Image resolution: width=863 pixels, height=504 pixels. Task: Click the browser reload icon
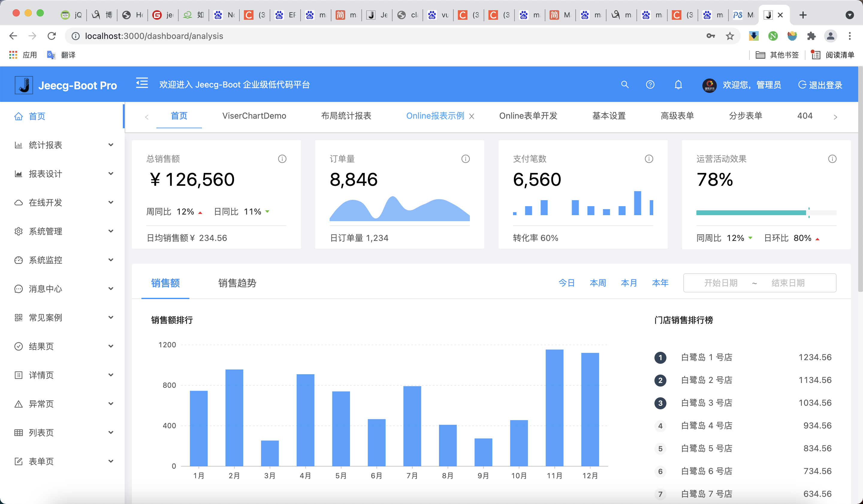(x=52, y=36)
